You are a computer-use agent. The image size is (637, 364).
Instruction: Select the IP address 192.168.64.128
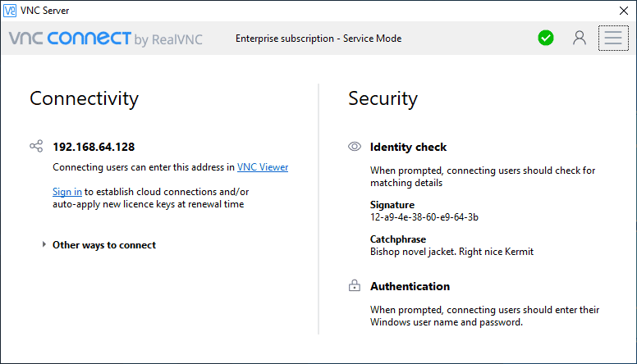point(94,147)
